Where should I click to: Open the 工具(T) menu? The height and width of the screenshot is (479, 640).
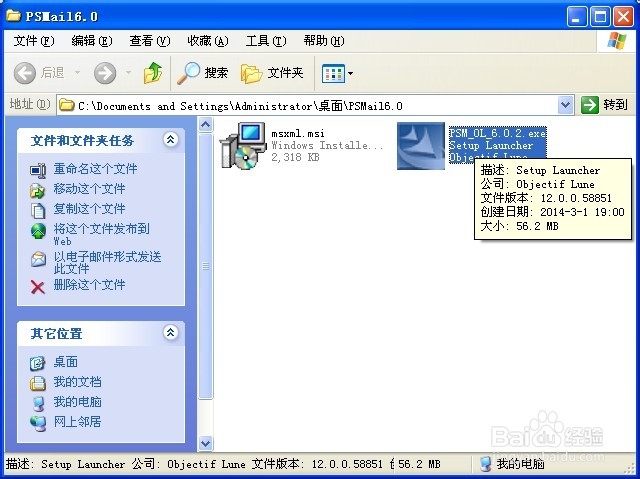(266, 41)
